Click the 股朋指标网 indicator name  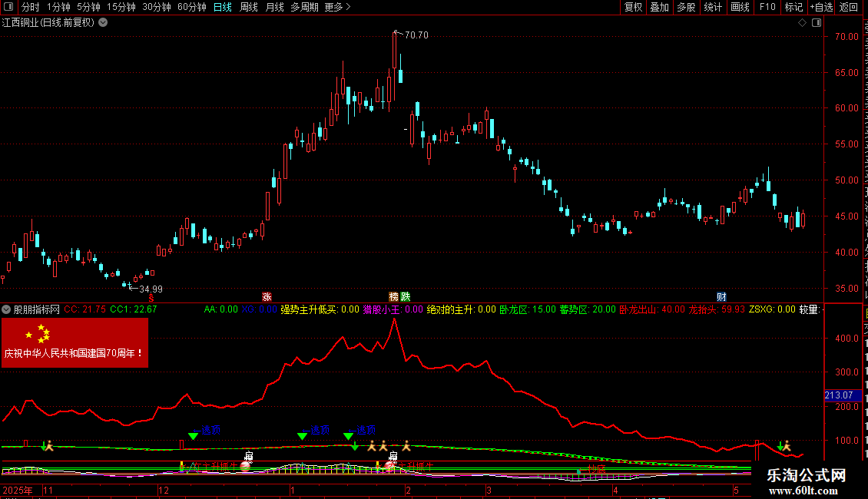tap(37, 309)
